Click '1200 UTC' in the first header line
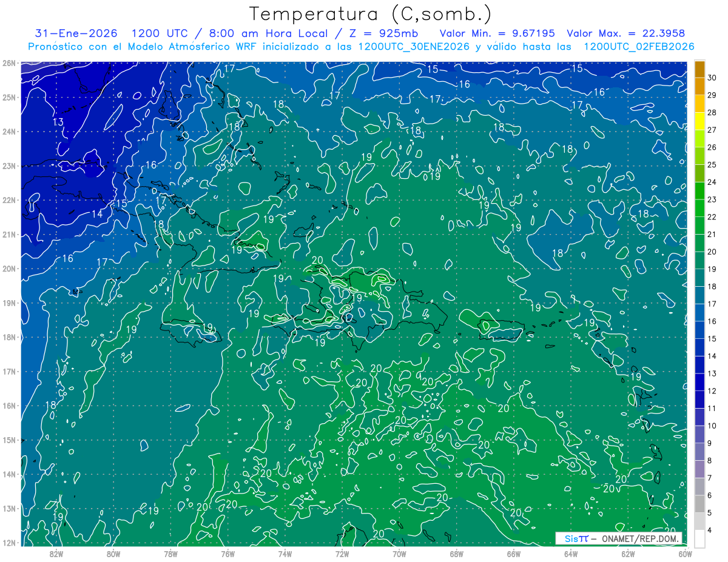 (x=157, y=33)
